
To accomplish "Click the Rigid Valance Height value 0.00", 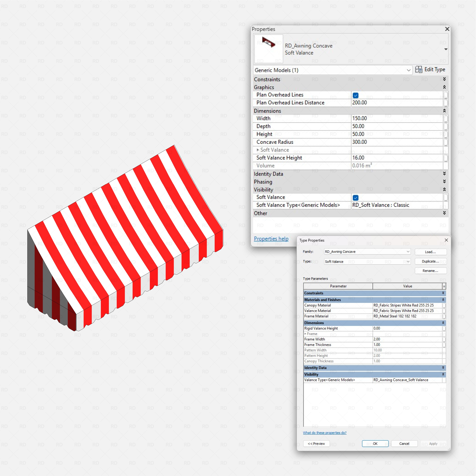I will click(408, 328).
